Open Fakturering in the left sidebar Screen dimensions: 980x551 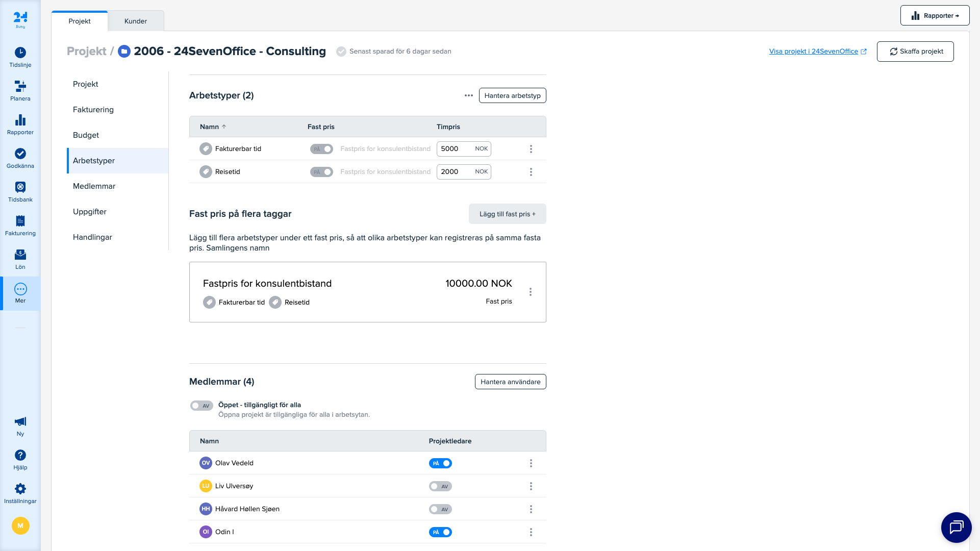(20, 226)
